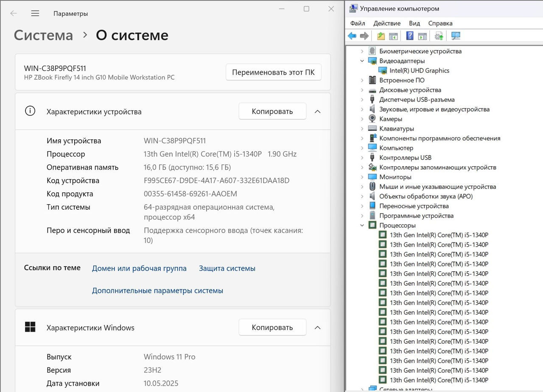Expand the Контроллеры USB node

click(362, 158)
